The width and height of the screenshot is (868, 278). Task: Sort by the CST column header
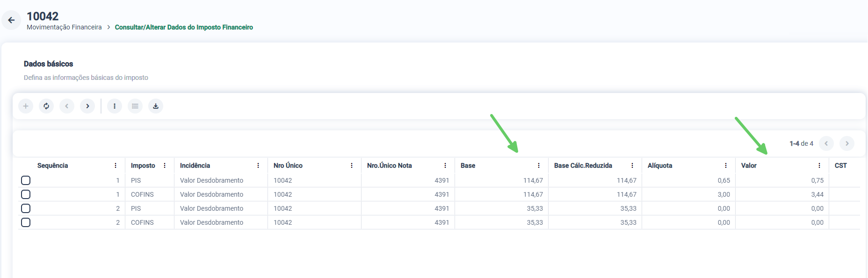pyautogui.click(x=841, y=165)
